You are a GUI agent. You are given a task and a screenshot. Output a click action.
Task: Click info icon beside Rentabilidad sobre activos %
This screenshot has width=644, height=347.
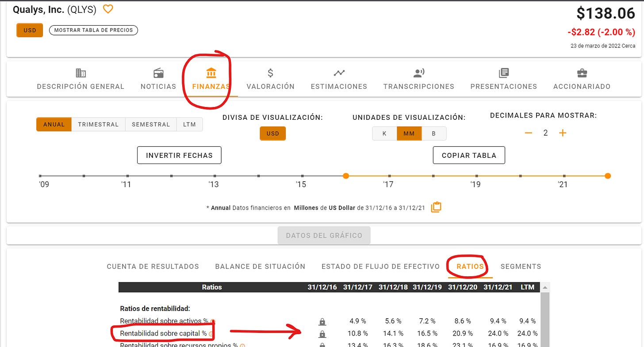click(x=213, y=321)
